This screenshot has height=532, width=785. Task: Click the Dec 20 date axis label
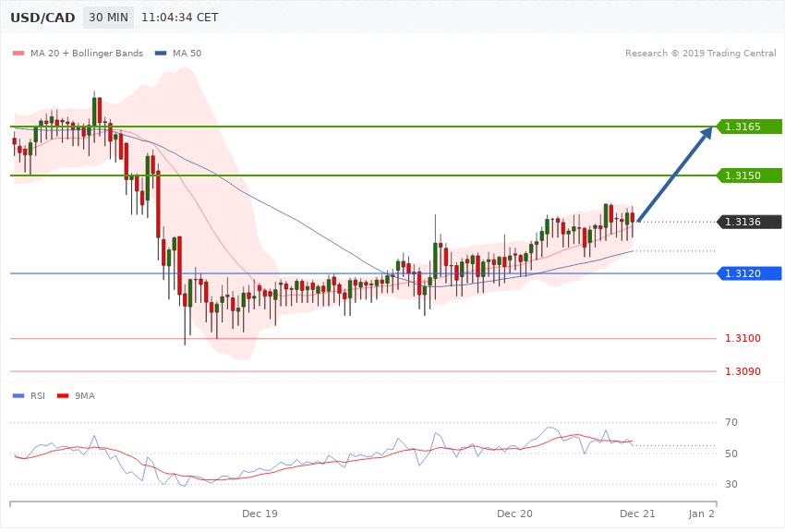514,513
